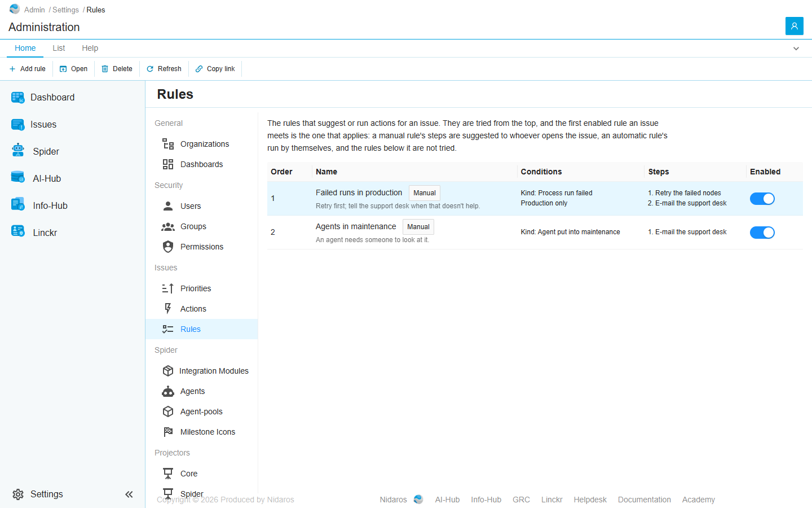
Task: Click the Manual badge on Failed runs rule
Action: (x=425, y=193)
